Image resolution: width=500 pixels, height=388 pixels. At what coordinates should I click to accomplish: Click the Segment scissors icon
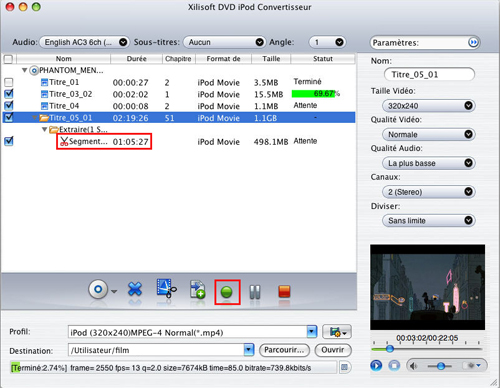(x=64, y=141)
